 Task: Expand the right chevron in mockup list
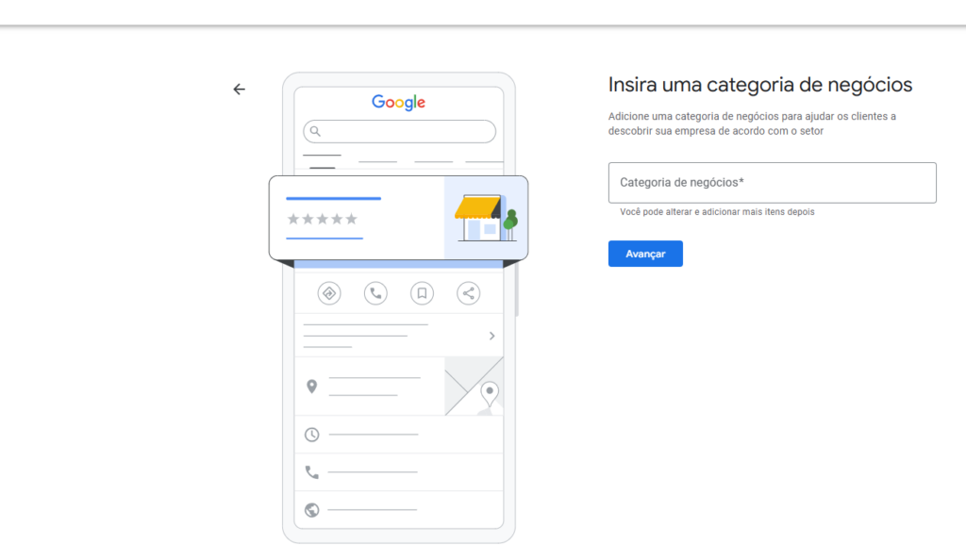click(x=491, y=336)
